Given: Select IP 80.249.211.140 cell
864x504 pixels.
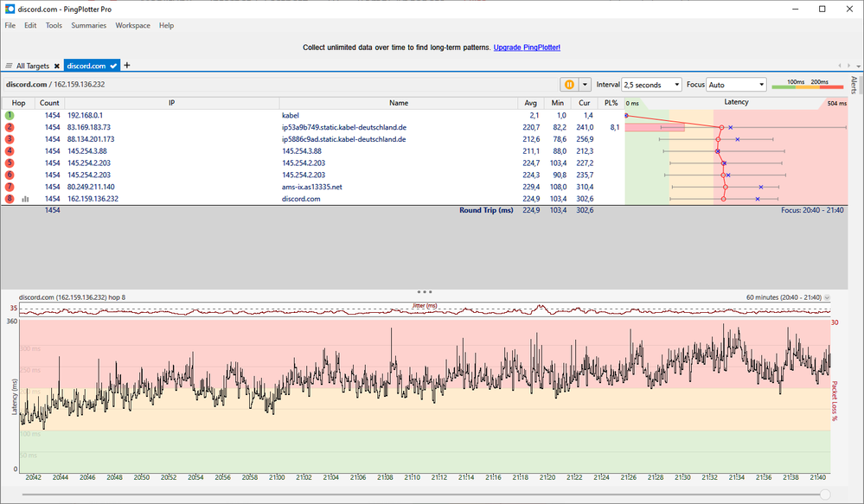Looking at the screenshot, I should pyautogui.click(x=91, y=187).
